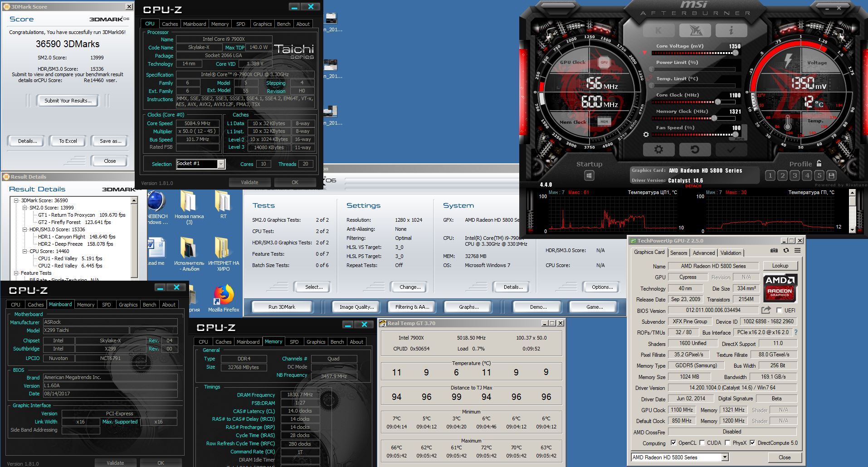Click Filtering & AA button

point(412,307)
